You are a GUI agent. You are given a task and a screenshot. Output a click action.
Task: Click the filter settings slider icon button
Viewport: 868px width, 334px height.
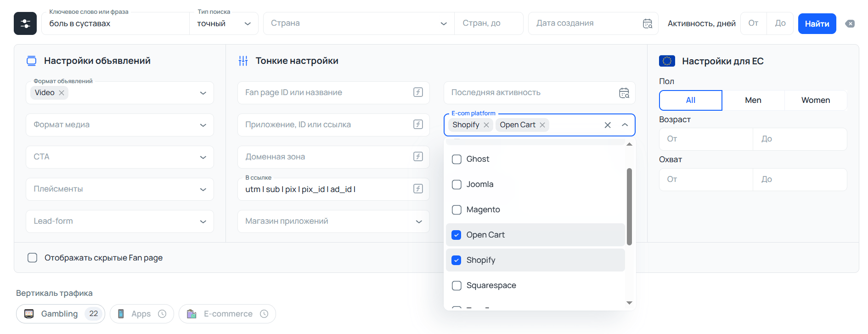25,23
